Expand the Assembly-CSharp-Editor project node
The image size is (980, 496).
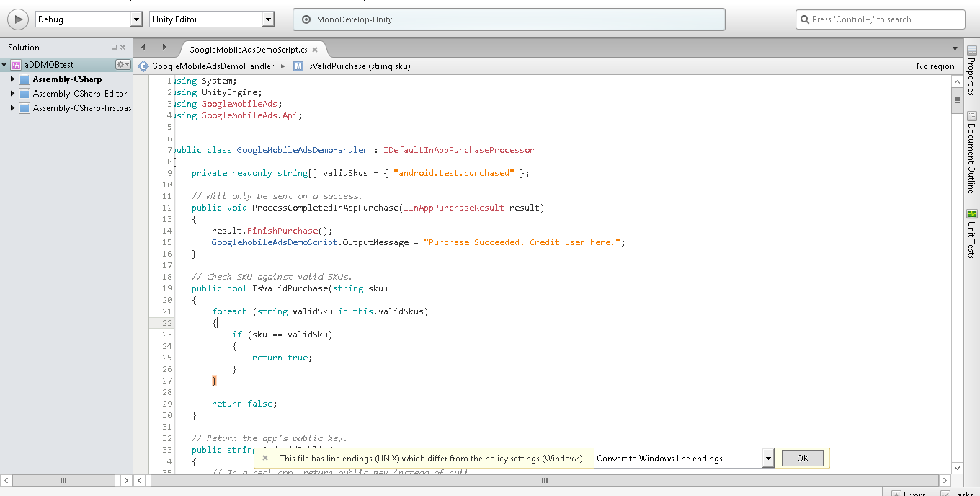point(12,94)
